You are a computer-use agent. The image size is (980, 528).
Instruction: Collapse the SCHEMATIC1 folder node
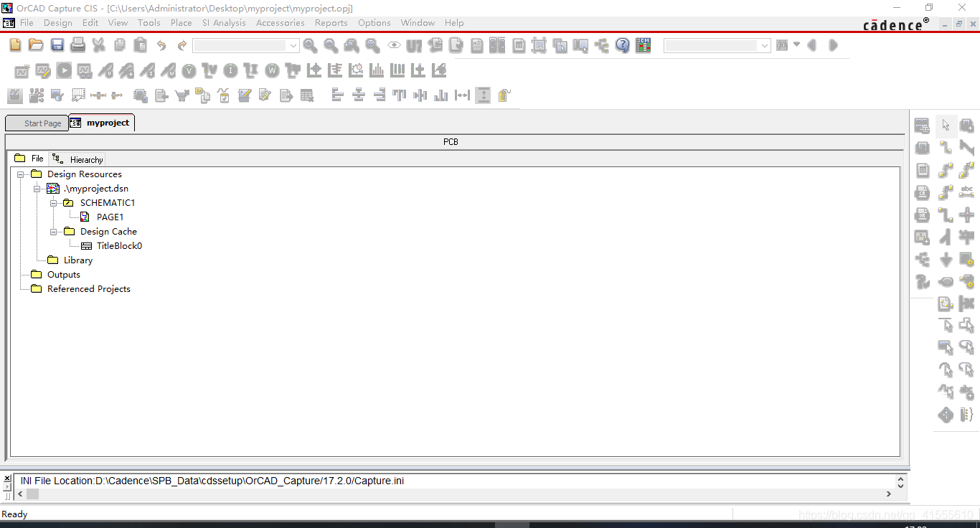54,203
